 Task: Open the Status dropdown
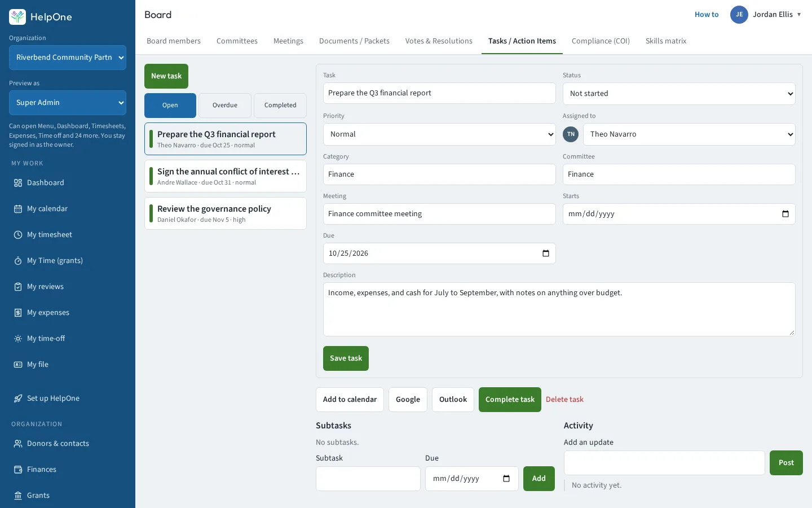click(x=679, y=94)
